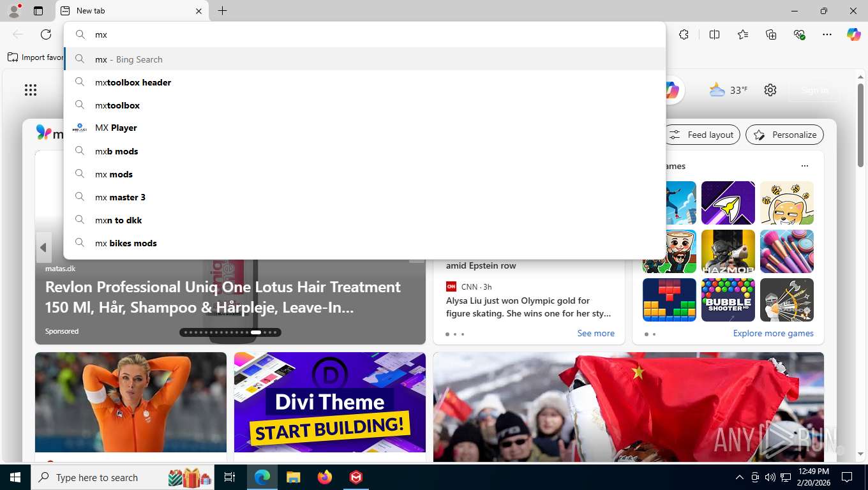Open Settings and more ellipsis menu
This screenshot has height=490, width=868.
pos(827,34)
